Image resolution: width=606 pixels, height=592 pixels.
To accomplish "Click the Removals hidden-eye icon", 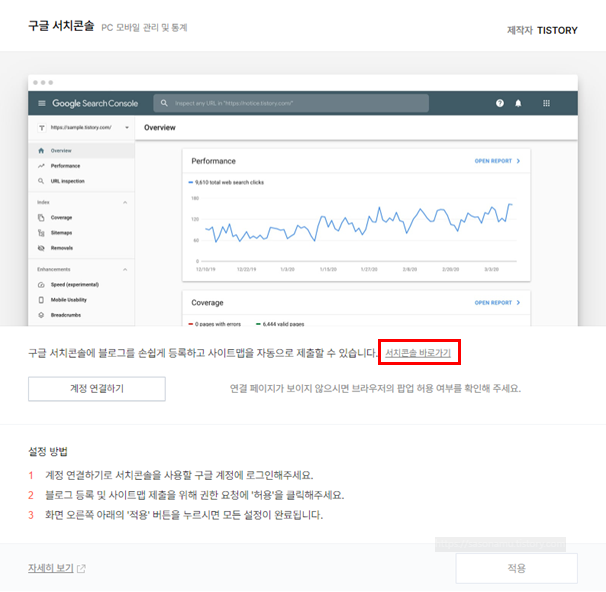I will pos(41,248).
